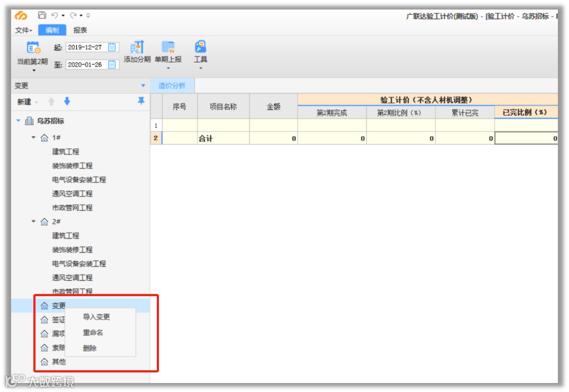Select the 合计 row cell
Viewport: 569px width, 392px height.
223,138
